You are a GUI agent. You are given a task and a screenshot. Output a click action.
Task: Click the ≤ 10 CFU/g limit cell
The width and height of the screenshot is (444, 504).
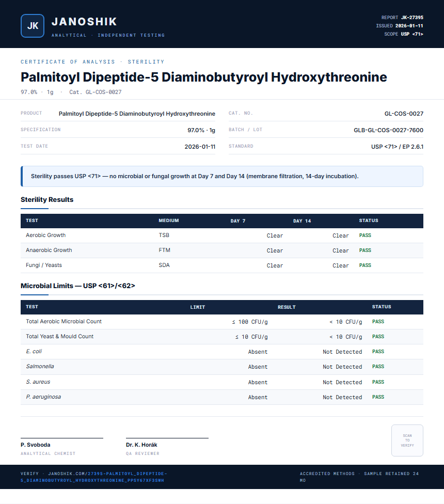251,337
